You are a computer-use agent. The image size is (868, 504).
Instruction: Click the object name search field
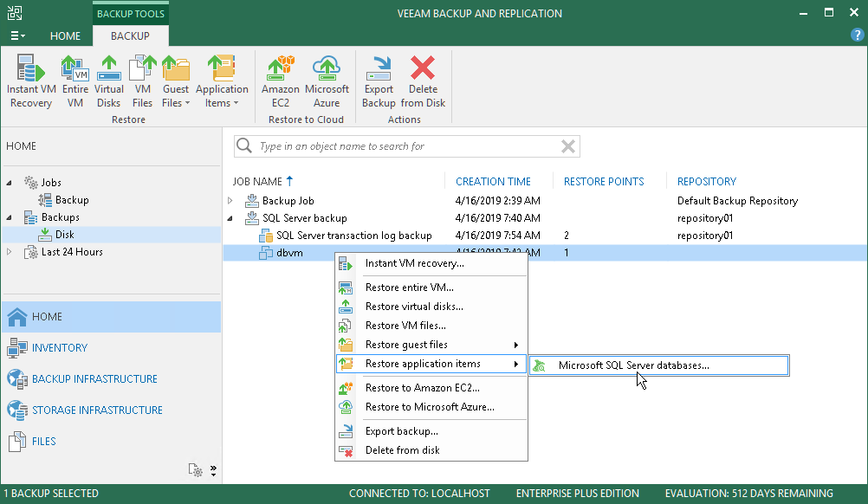[x=407, y=146]
